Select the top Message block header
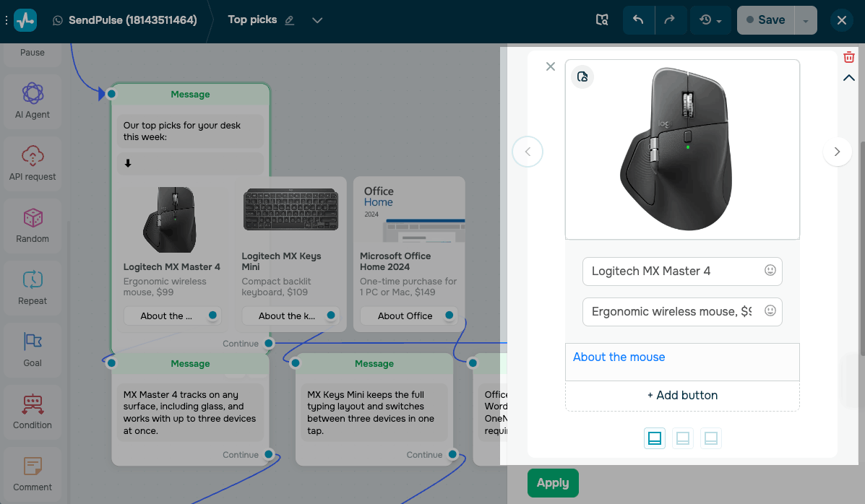 190,95
